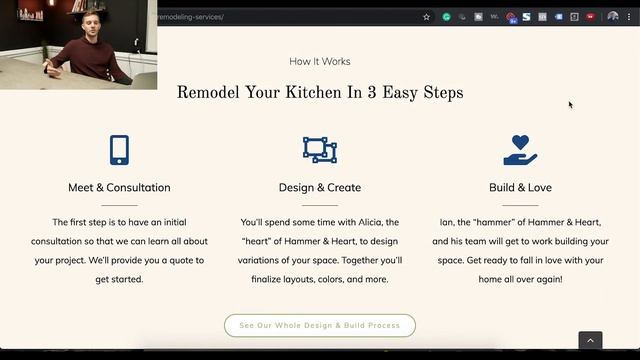The image size is (640, 360).
Task: Click 'Remodel Your Kitchen In 3 Easy Steps' heading
Action: pos(320,93)
